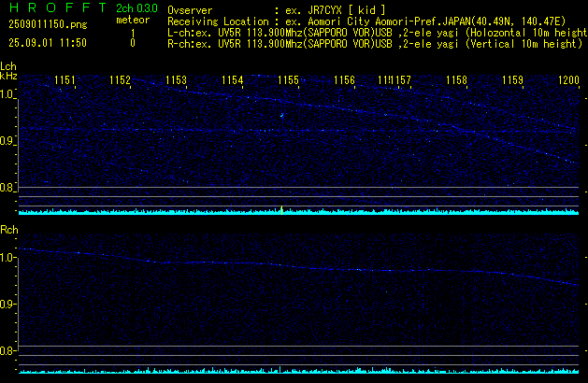Click the 'kHz' unit label
The height and width of the screenshot is (383, 588).
click(8, 76)
